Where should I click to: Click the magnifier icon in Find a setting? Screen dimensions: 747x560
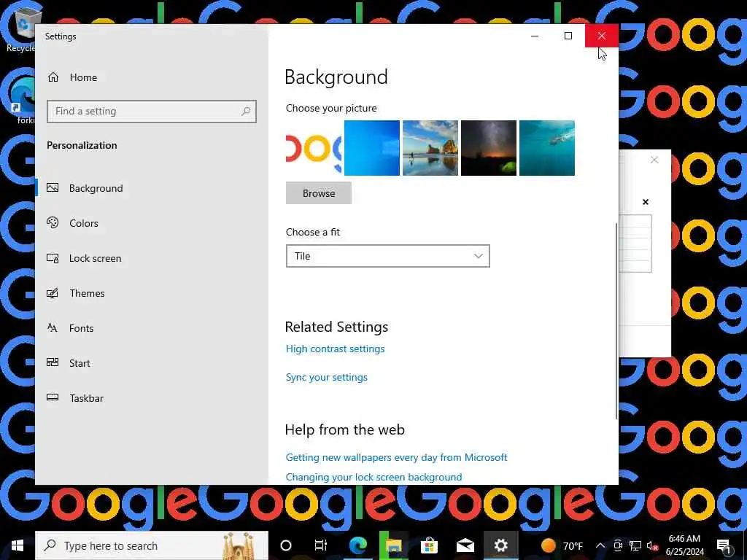(246, 111)
